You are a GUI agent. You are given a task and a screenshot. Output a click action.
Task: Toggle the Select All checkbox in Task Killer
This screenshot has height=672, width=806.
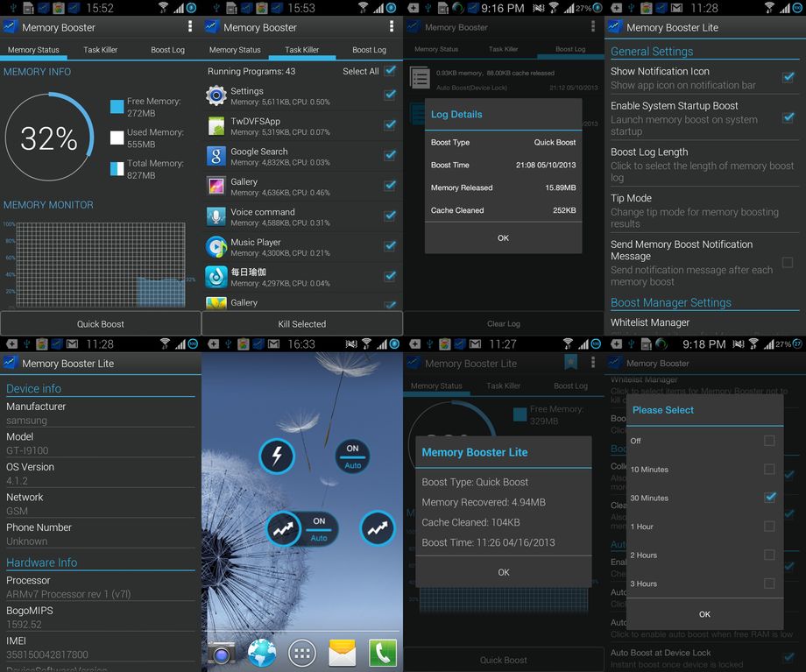click(x=390, y=70)
